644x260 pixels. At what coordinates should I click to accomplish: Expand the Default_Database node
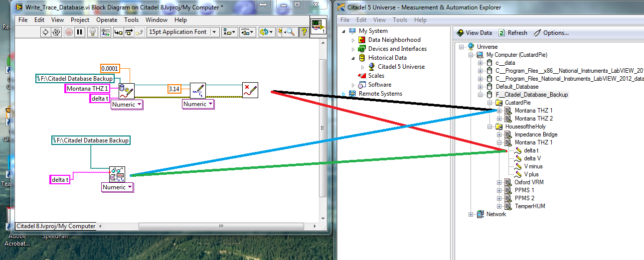(481, 87)
